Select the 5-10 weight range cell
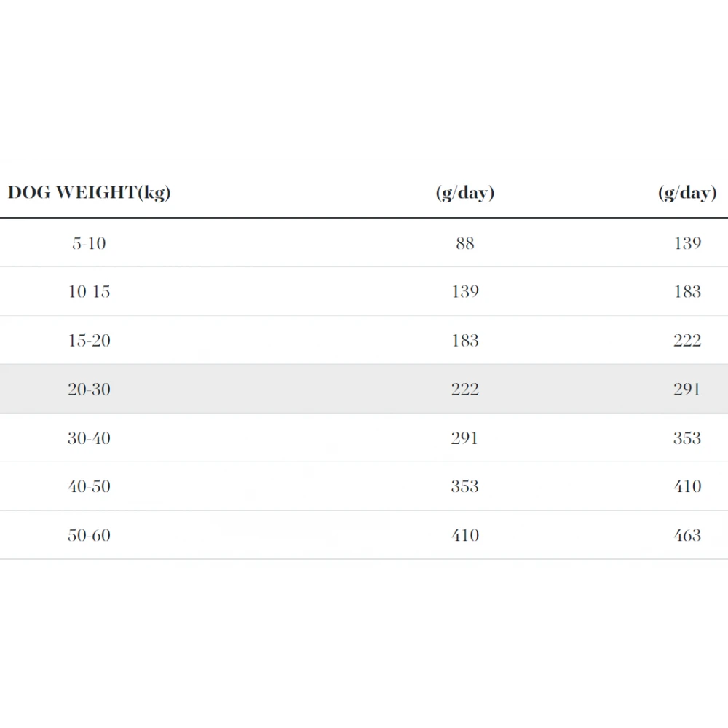 click(89, 243)
